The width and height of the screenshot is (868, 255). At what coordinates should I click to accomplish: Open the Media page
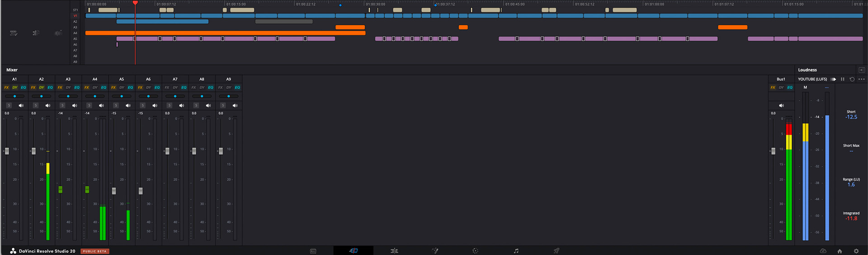313,251
